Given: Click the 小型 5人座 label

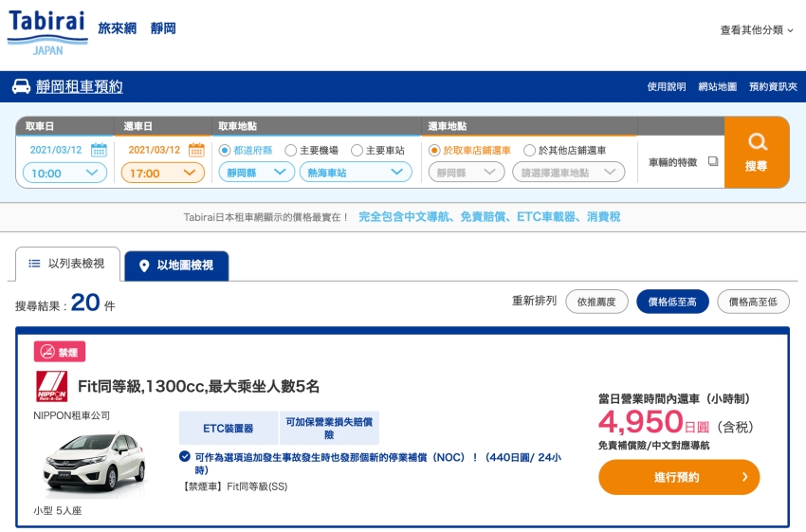Looking at the screenshot, I should pos(58,510).
